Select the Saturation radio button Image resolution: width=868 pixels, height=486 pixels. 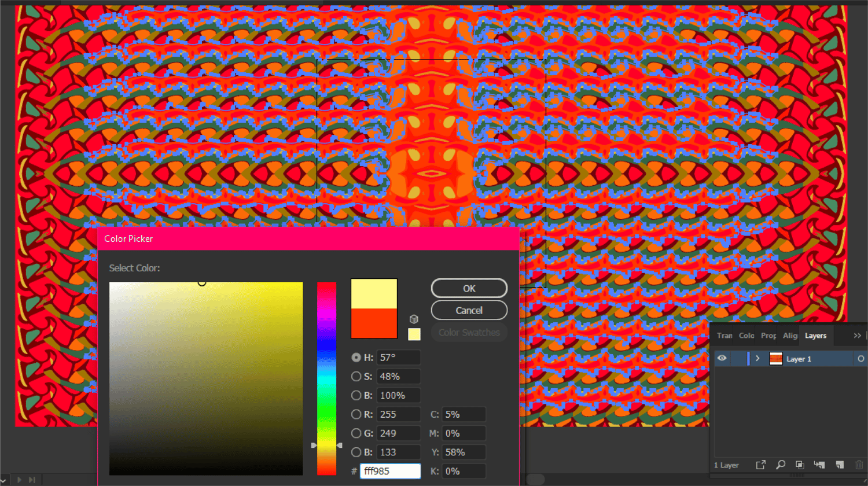357,376
